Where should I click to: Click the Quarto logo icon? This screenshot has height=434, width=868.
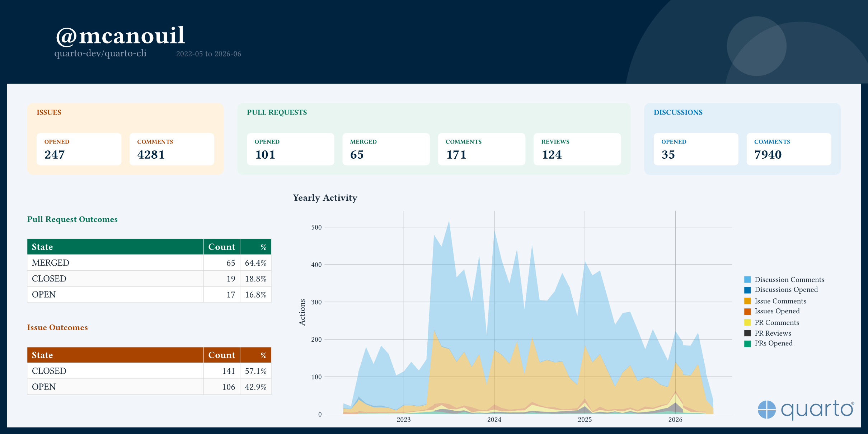click(x=766, y=410)
